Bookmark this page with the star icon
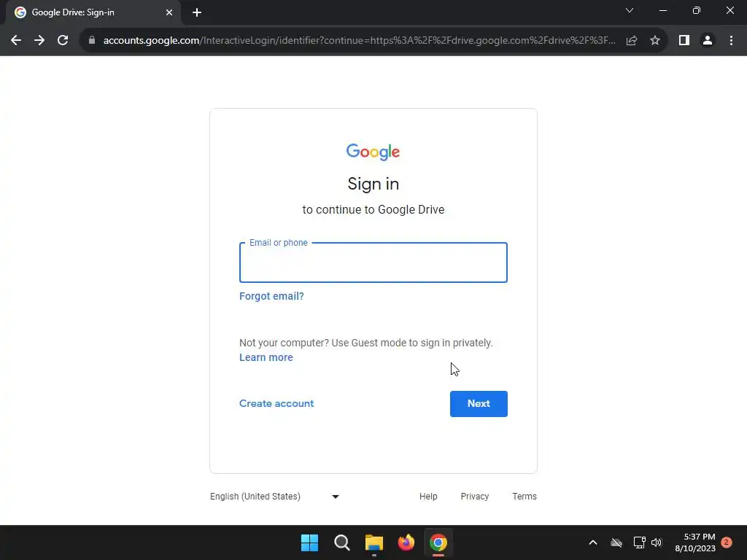 [x=655, y=41]
